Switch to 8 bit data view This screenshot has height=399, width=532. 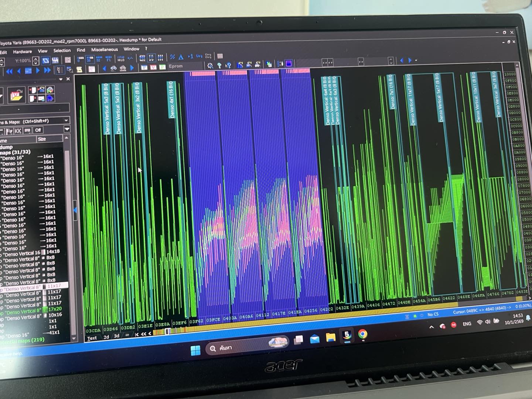[x=81, y=59]
